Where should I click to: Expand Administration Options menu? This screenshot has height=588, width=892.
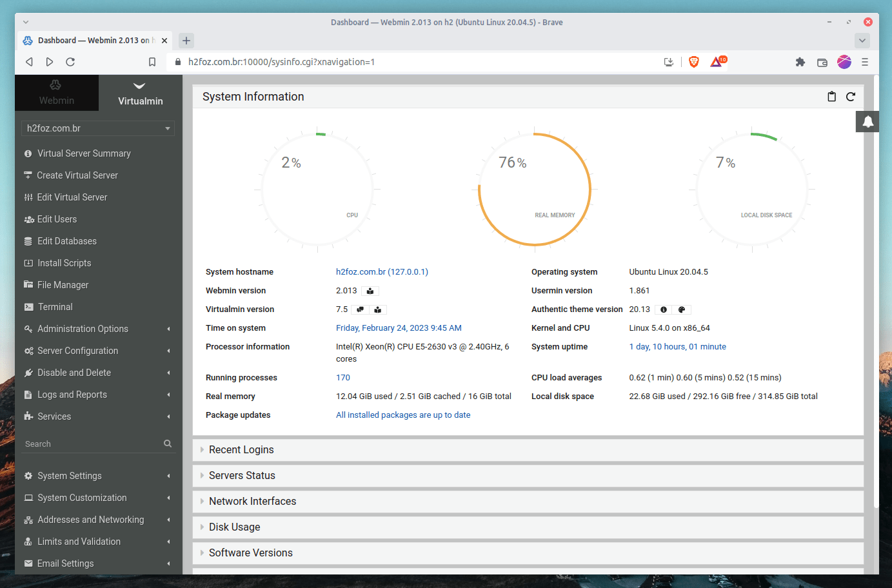[98, 329]
